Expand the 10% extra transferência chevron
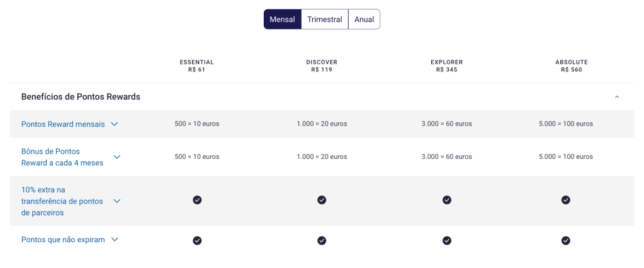 tap(117, 201)
